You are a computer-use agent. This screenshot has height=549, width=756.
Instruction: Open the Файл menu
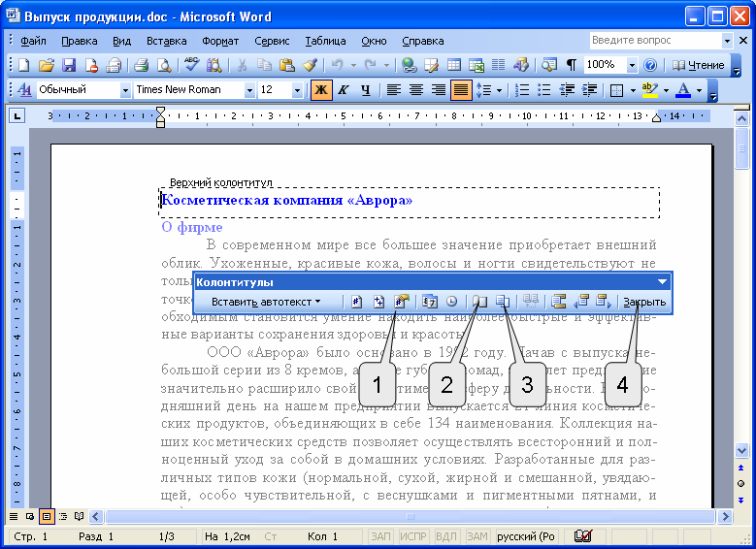tap(33, 41)
